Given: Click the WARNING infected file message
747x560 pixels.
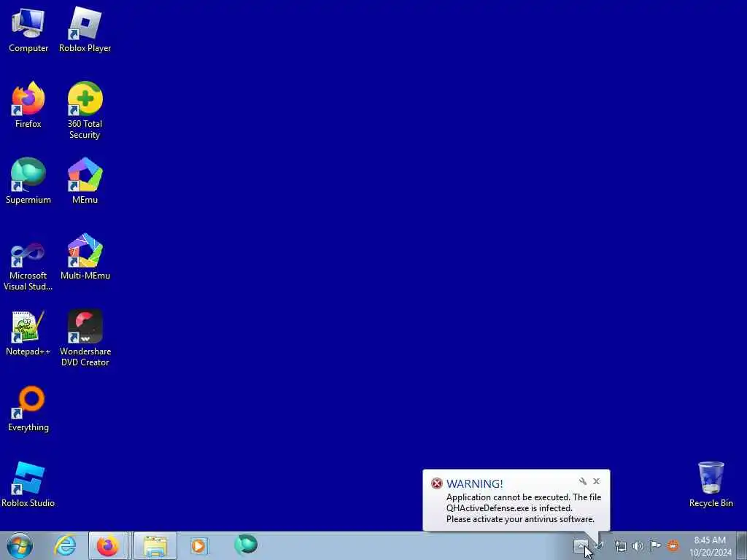Looking at the screenshot, I should point(524,508).
